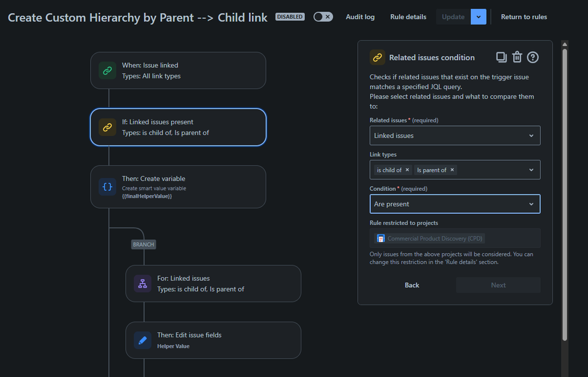Open the Update button dropdown arrow
Image resolution: width=588 pixels, height=377 pixels.
pos(479,17)
